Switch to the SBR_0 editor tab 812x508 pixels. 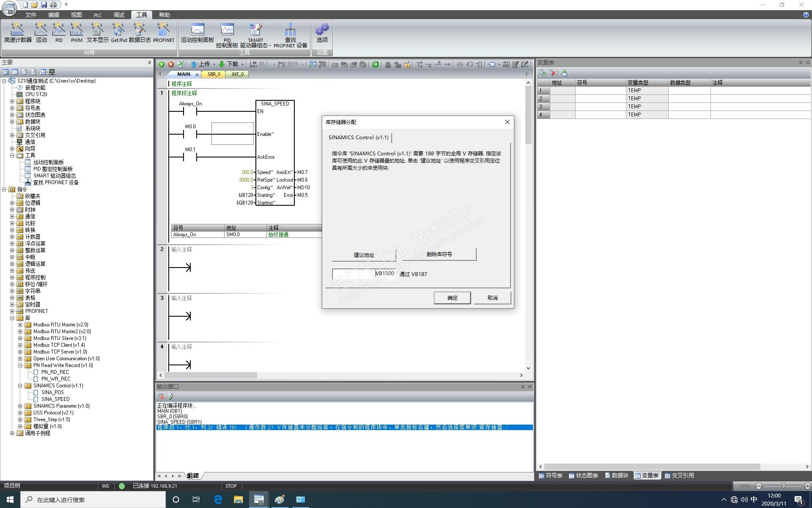coord(214,74)
